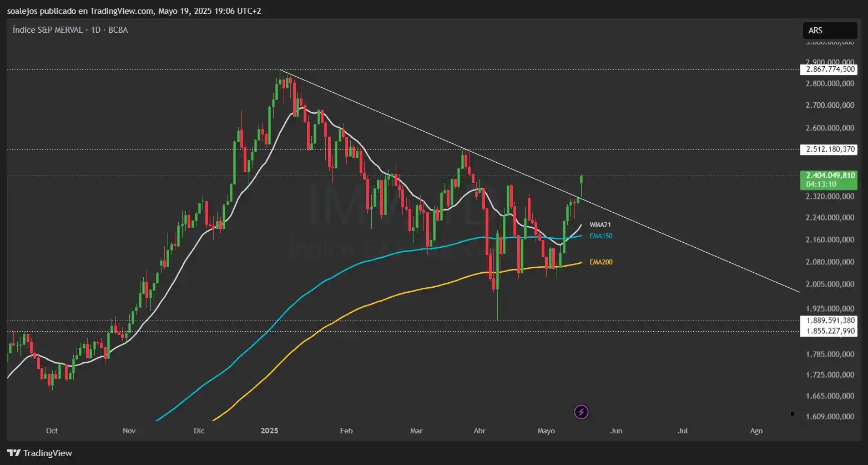
Task: Click the Dic label on the time axis
Action: click(x=199, y=431)
